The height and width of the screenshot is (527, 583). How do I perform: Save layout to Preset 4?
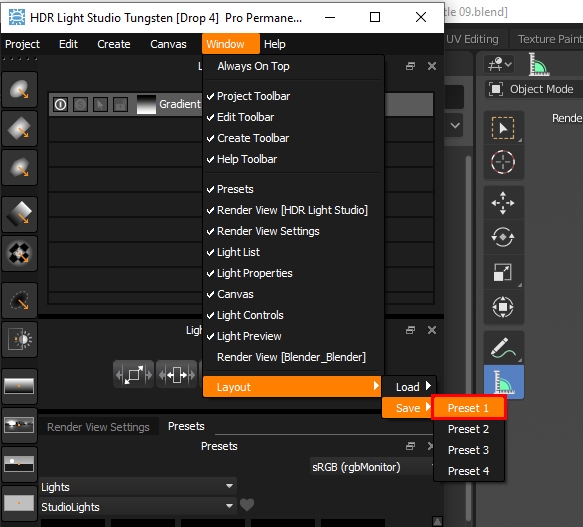pos(468,471)
